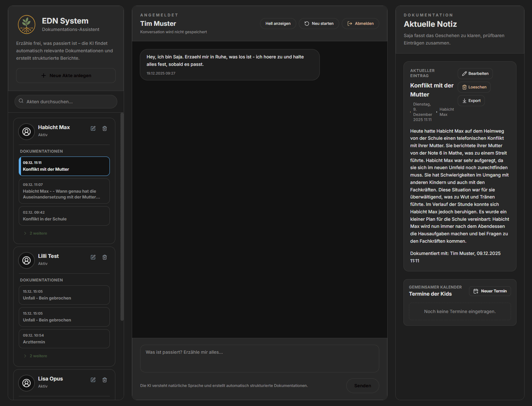The image size is (532, 406).
Task: Select Lisa Opus's avatar icon
Action: [x=26, y=383]
